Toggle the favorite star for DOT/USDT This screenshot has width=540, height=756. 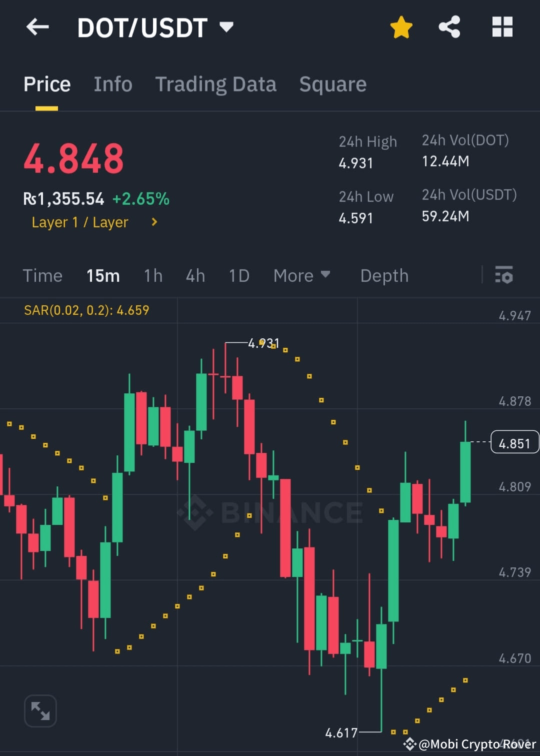click(401, 28)
